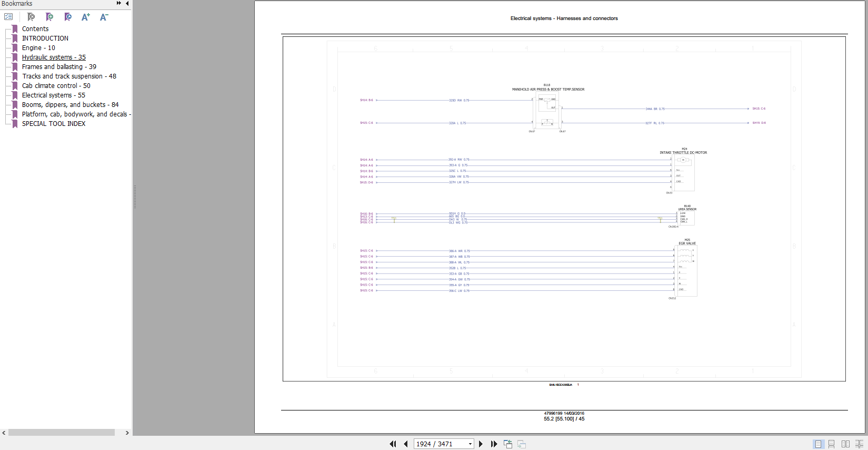
Task: Open the page number dropdown
Action: click(x=470, y=444)
